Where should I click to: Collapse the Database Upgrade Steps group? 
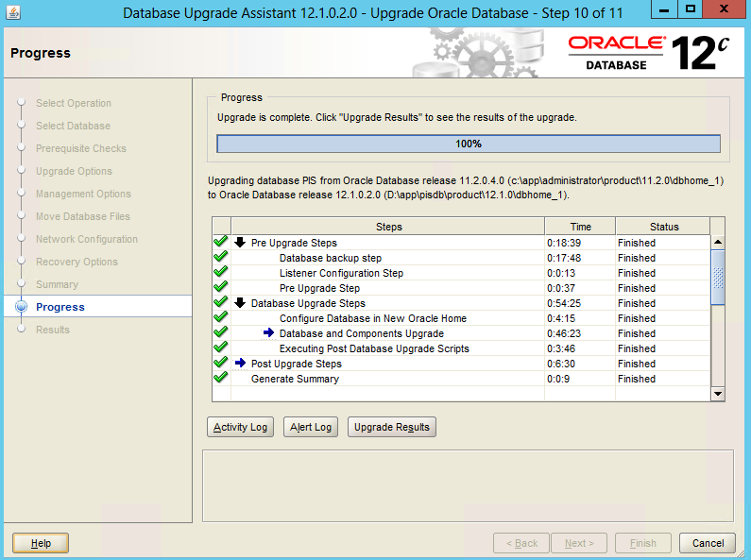pyautogui.click(x=241, y=303)
